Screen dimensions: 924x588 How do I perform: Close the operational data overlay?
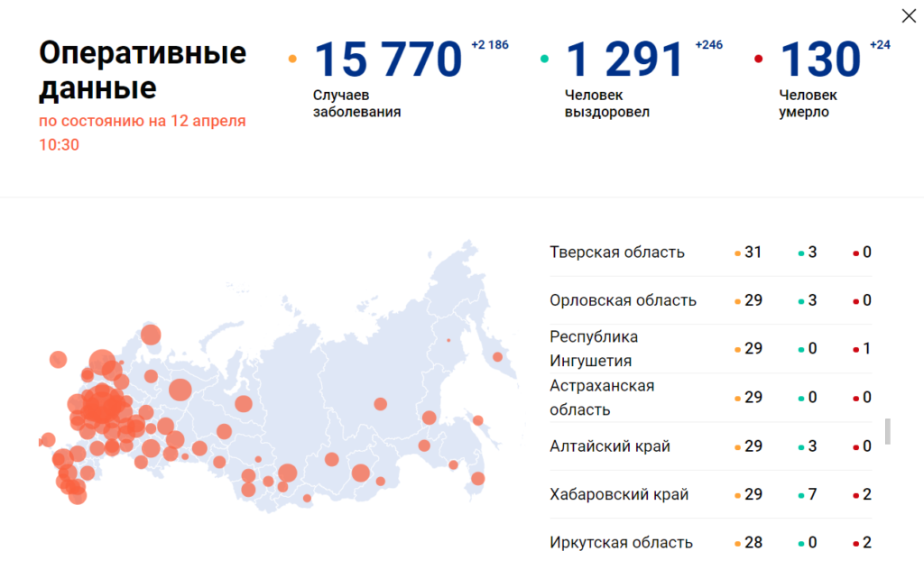908,15
